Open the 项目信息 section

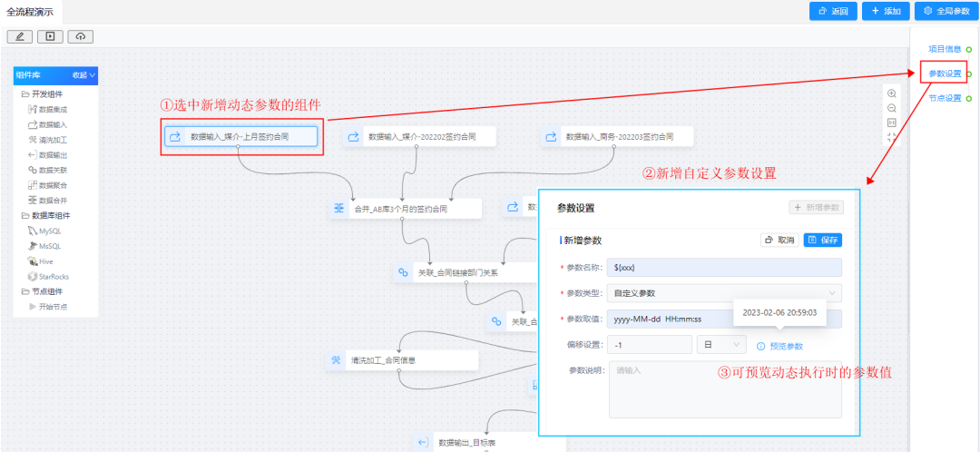click(945, 48)
